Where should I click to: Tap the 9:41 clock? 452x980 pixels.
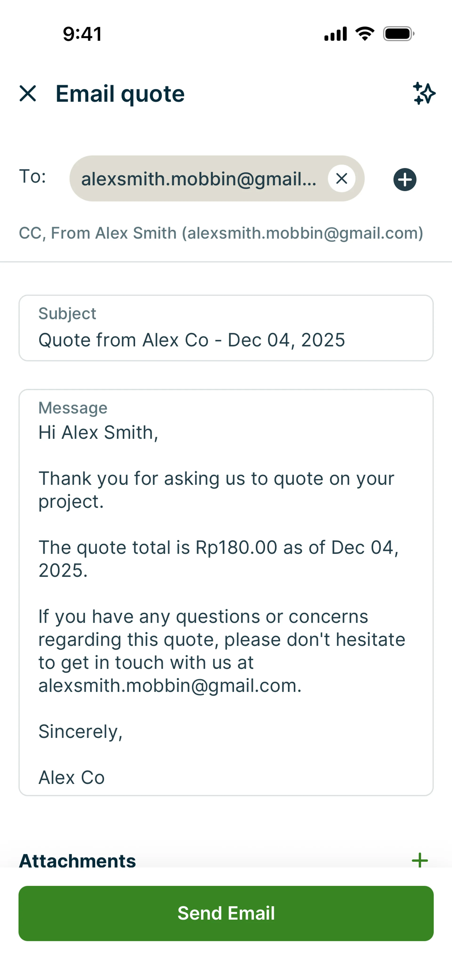[82, 34]
